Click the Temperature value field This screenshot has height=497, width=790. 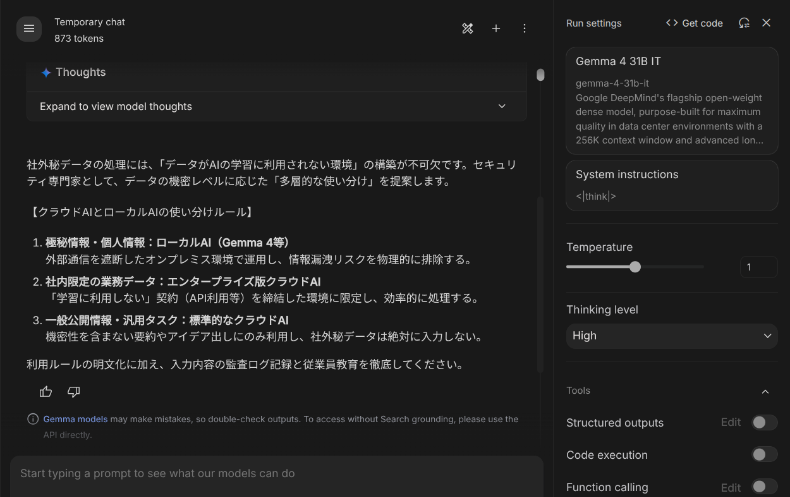click(x=758, y=267)
